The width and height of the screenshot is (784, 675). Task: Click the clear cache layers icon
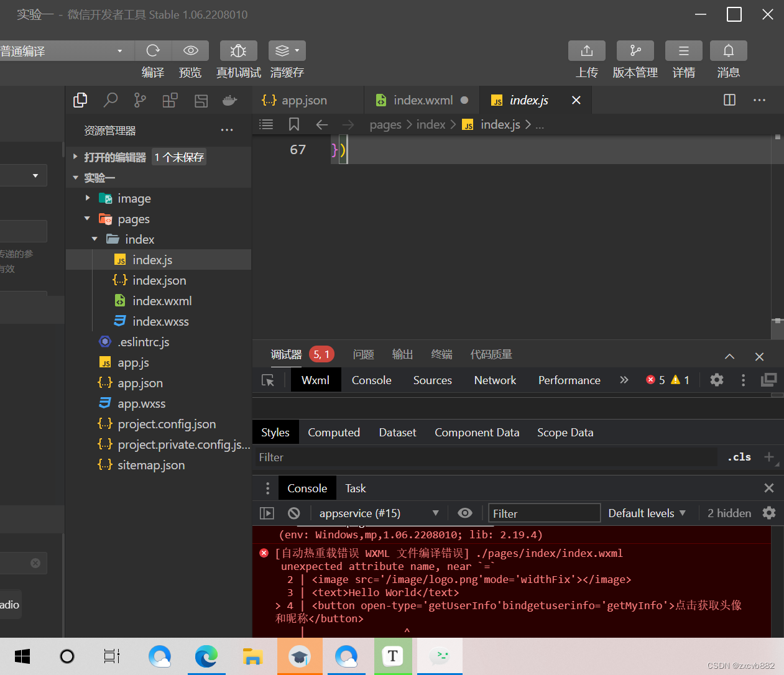(287, 50)
